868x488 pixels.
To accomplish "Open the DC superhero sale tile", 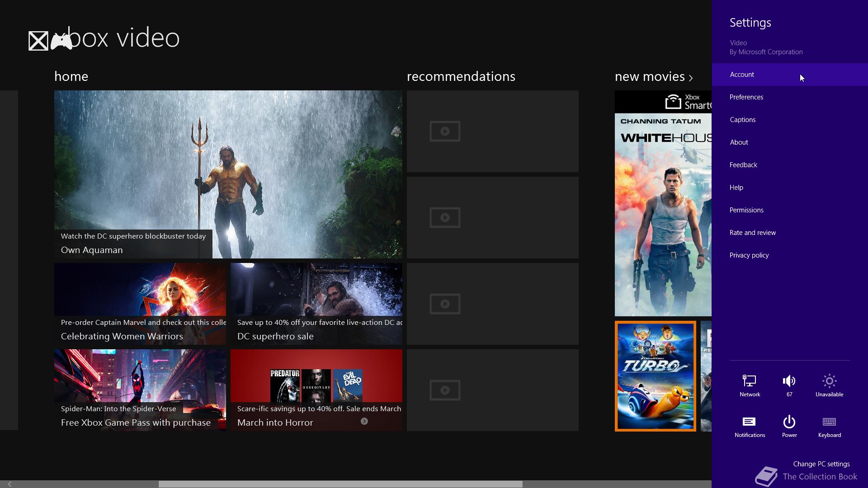I will coord(316,304).
